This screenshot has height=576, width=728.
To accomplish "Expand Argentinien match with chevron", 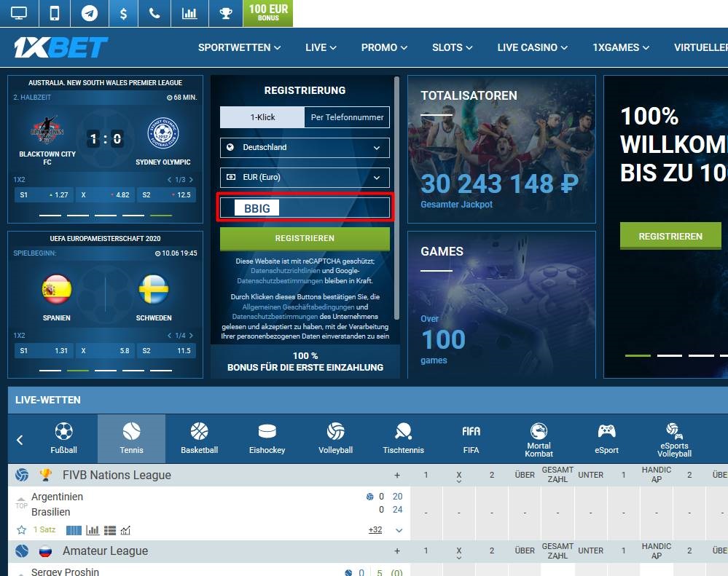I will [399, 530].
